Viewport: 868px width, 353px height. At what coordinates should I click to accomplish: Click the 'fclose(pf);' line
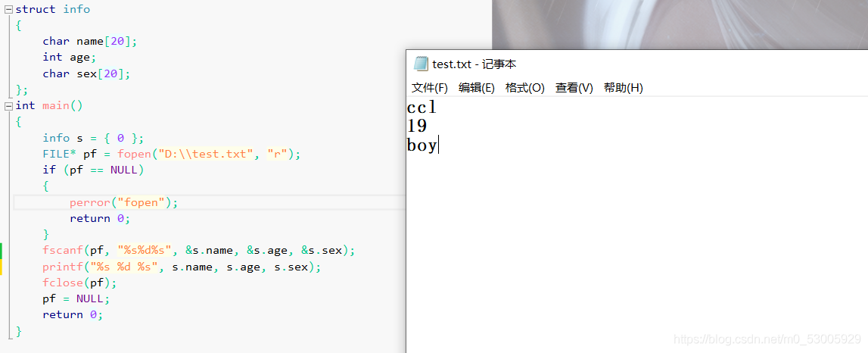[79, 283]
